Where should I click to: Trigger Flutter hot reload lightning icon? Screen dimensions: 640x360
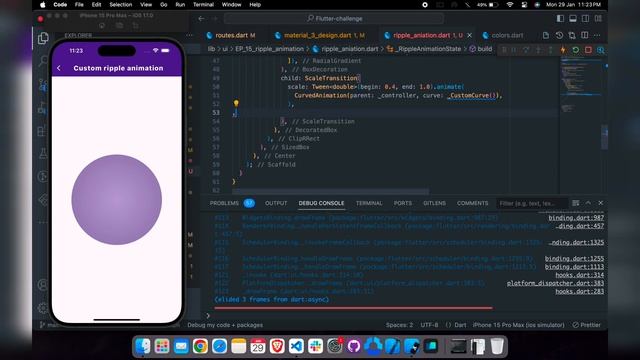[x=563, y=50]
